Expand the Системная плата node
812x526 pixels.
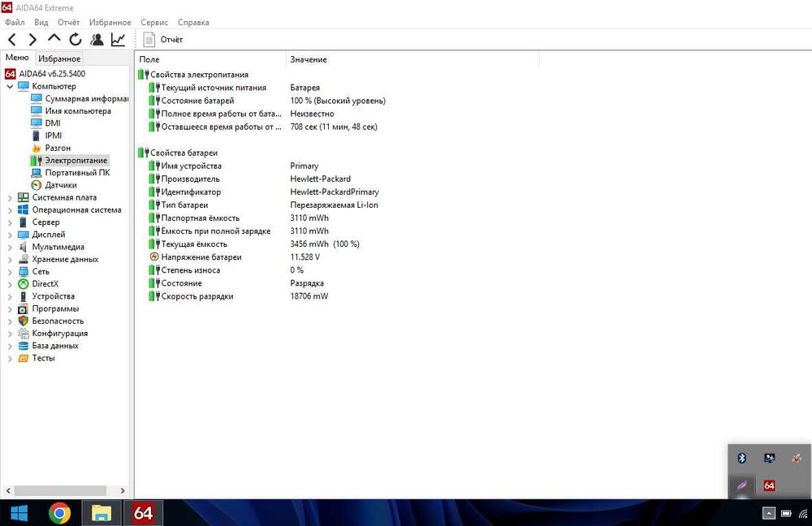(x=10, y=198)
